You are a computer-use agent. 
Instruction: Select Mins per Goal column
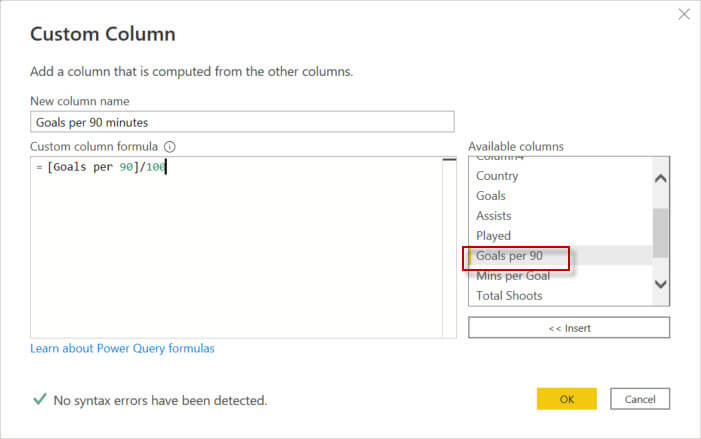point(513,276)
